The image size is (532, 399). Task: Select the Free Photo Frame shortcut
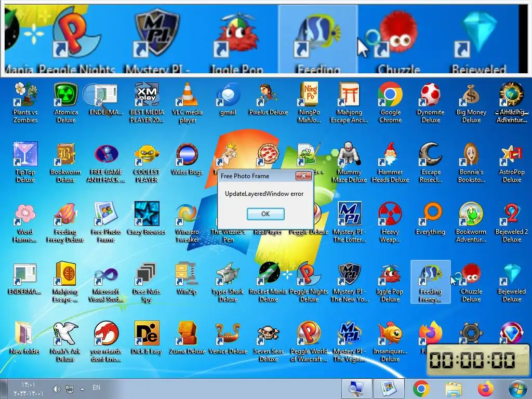coord(106,222)
